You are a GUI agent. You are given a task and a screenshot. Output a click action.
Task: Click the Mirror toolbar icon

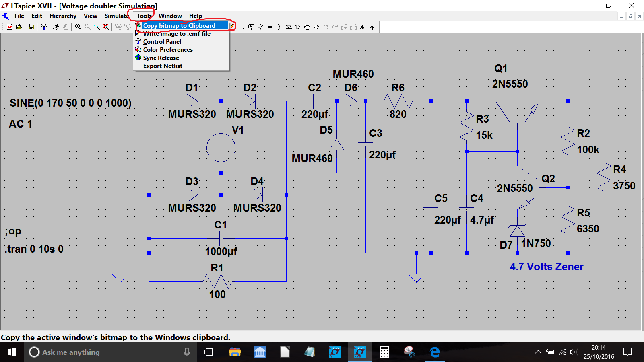pyautogui.click(x=353, y=27)
